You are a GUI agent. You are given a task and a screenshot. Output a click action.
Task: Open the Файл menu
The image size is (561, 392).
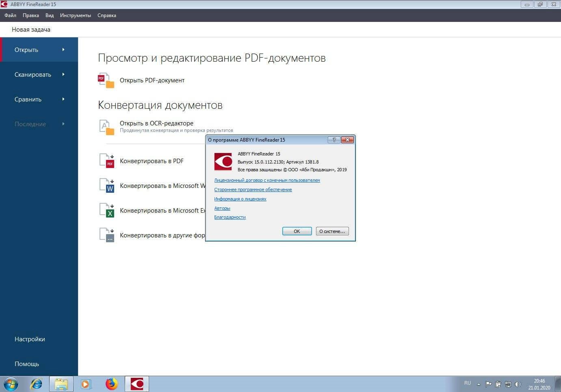point(11,15)
